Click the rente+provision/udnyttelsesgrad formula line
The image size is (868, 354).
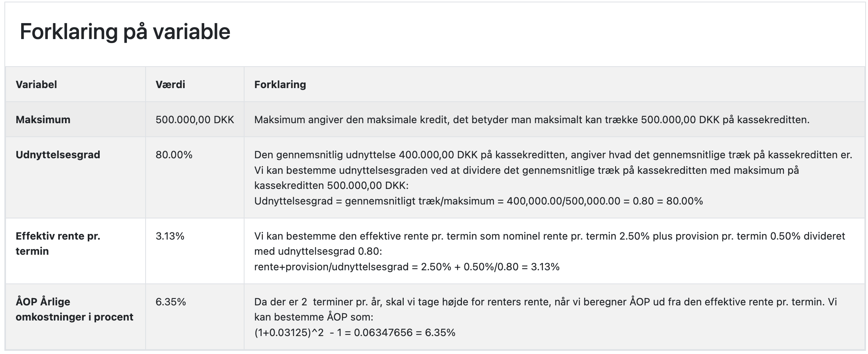407,267
